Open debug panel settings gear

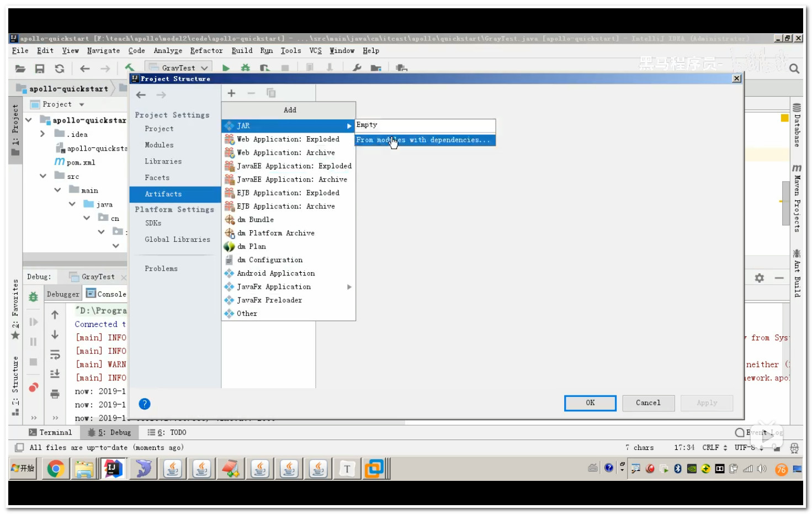click(x=760, y=278)
